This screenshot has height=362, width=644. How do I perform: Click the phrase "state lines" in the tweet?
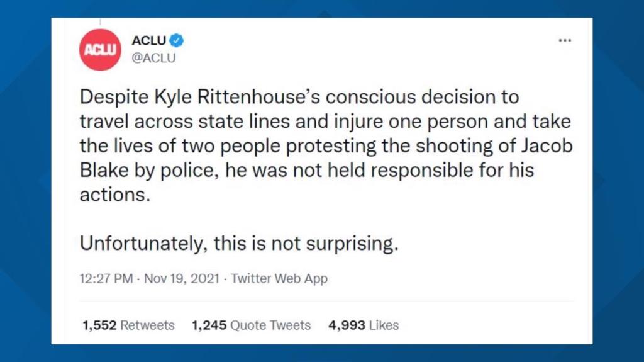click(243, 122)
